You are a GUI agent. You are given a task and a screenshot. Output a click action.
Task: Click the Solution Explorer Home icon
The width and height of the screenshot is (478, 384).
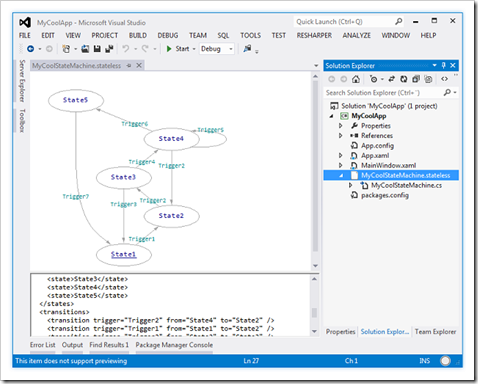(356, 79)
